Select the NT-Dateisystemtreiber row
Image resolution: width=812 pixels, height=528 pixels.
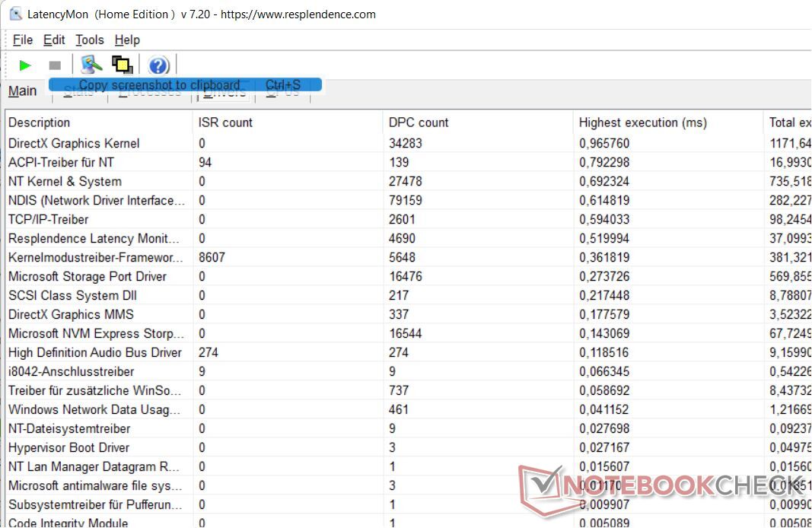408,428
